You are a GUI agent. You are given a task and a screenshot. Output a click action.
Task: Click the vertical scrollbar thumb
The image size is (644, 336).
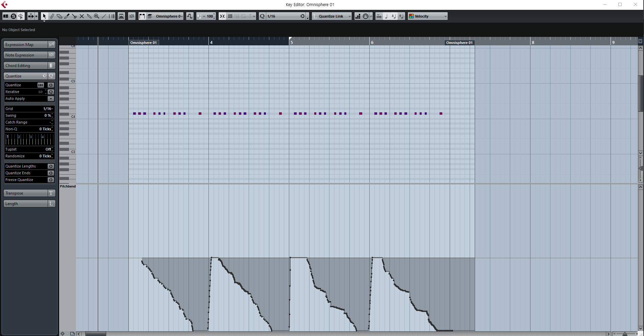[641, 93]
